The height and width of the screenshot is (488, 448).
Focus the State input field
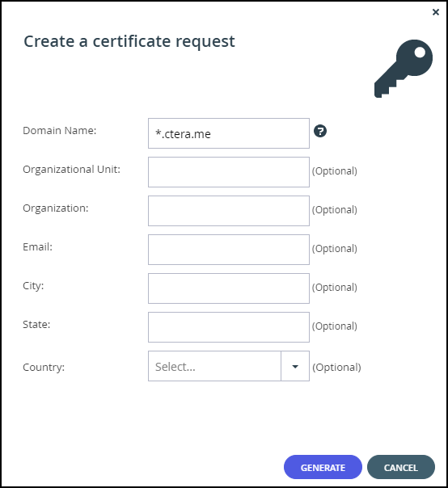pos(229,327)
